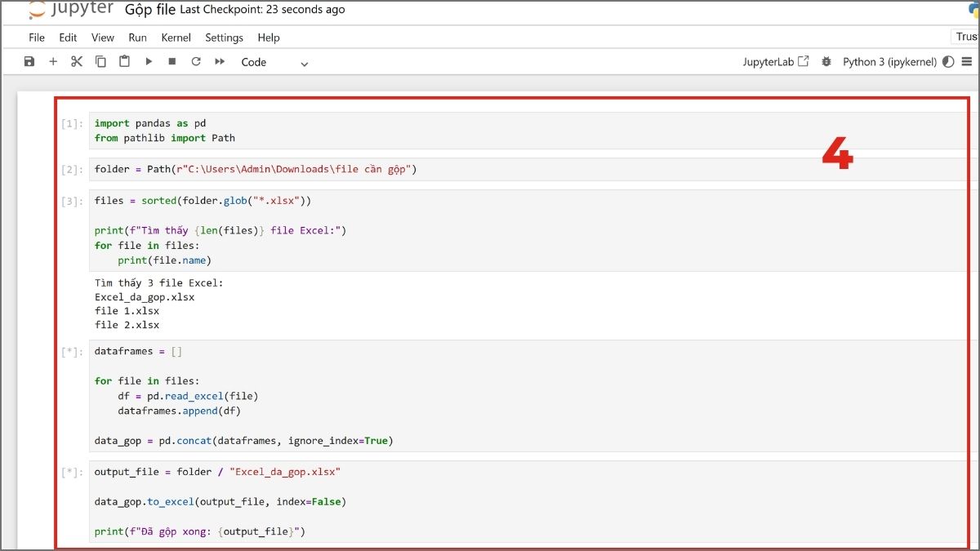Restart the kernel with the circular arrow
The width and height of the screenshot is (980, 551).
pyautogui.click(x=196, y=61)
